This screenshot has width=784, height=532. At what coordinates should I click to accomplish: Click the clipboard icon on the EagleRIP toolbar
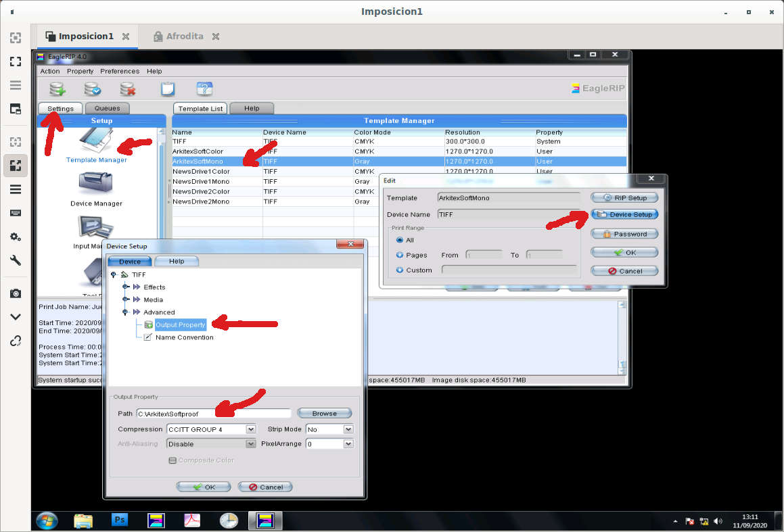pos(168,88)
